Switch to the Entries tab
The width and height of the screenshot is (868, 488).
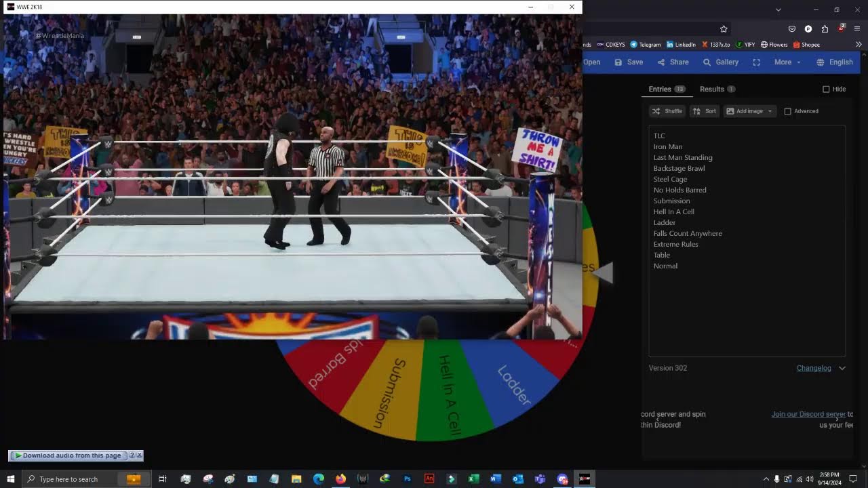(x=667, y=89)
